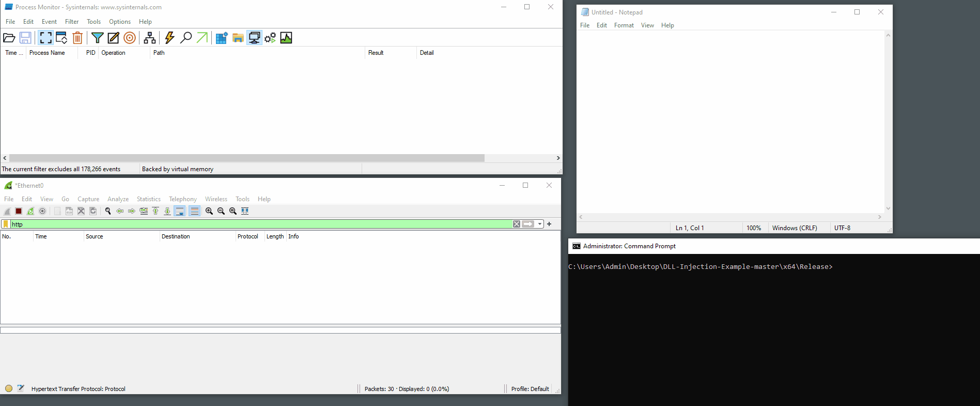Open the Format menu in Notepad
Viewport: 980px width, 406px height.
624,25
